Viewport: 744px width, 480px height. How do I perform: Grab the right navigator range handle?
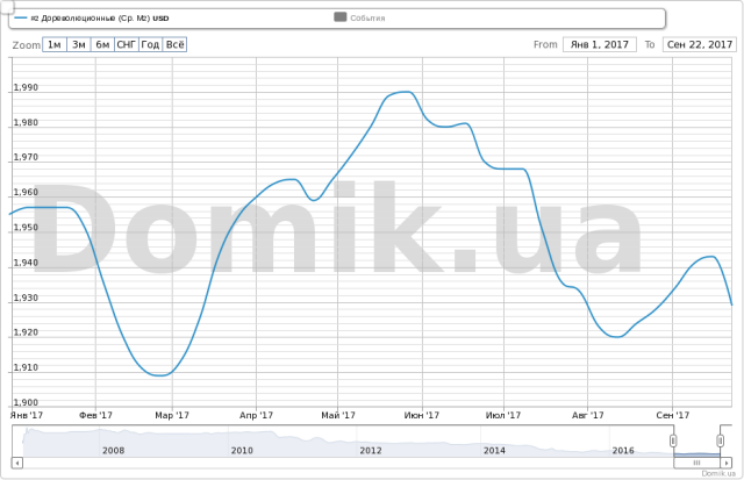point(720,441)
